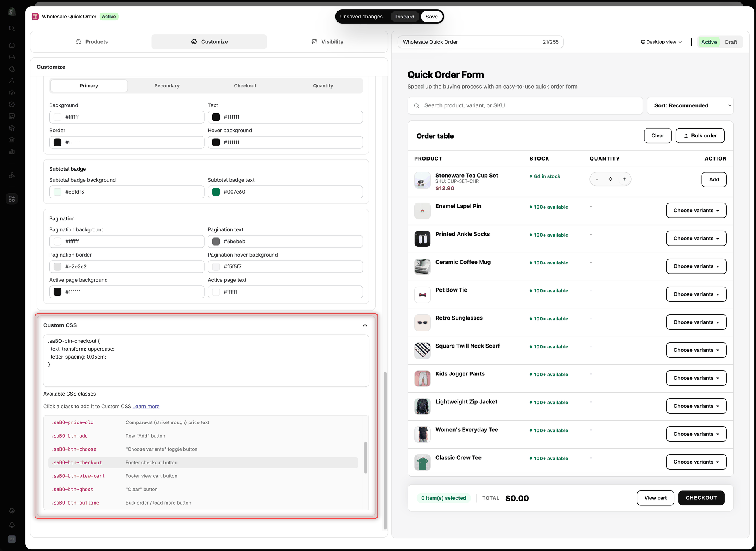Open Finance bank icon in sidebar
This screenshot has height=551, width=756.
tap(12, 140)
